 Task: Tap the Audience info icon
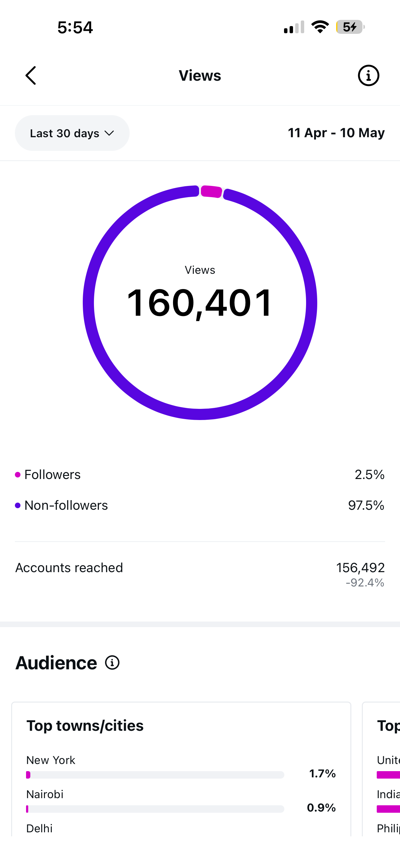(112, 663)
